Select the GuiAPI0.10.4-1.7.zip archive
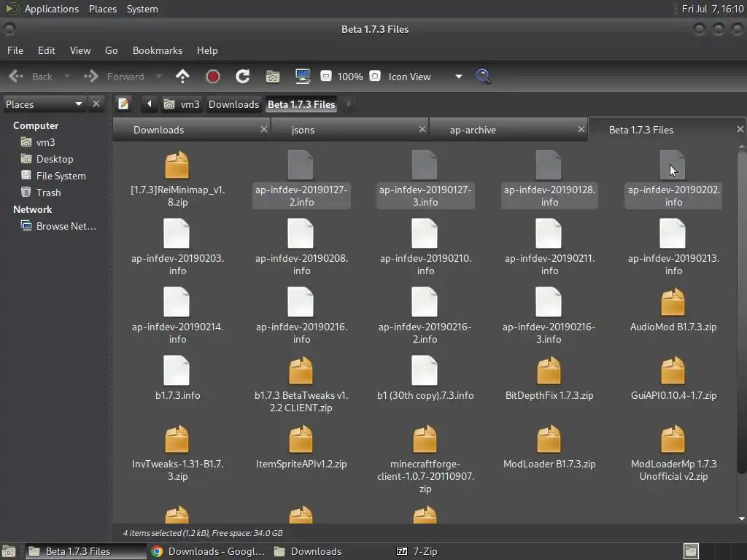Screen dimensions: 747x560 (673, 378)
